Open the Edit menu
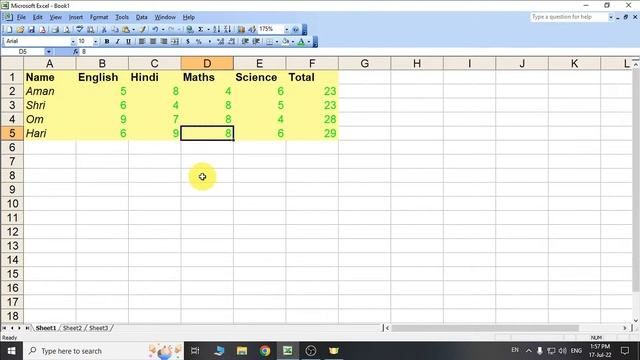This screenshot has height=360, width=640. 38,17
